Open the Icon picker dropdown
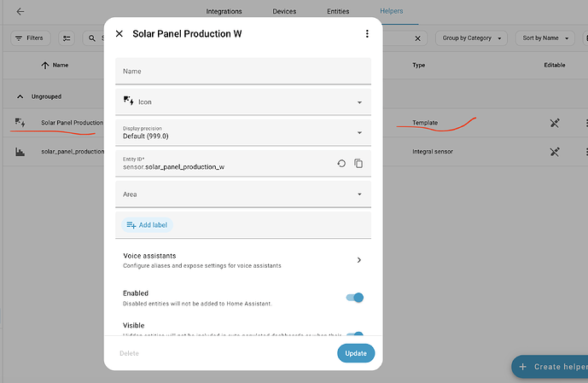The width and height of the screenshot is (588, 383). click(x=243, y=102)
